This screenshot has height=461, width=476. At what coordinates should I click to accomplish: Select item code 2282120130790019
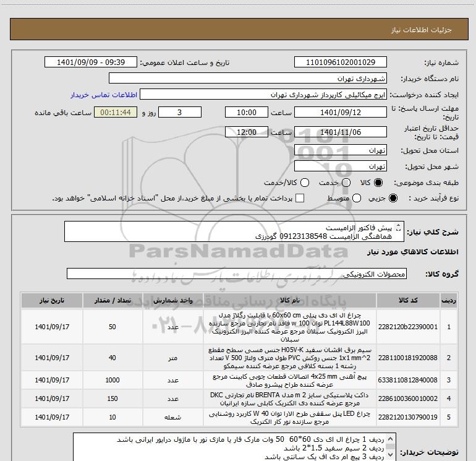coord(408,417)
